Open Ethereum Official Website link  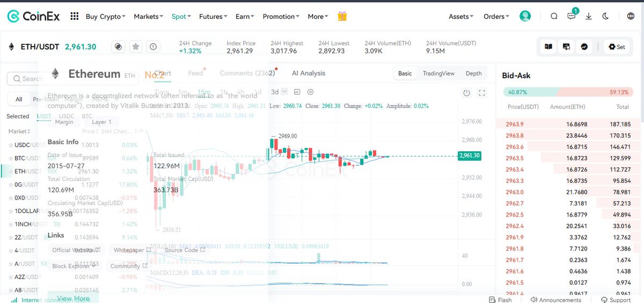(x=76, y=250)
